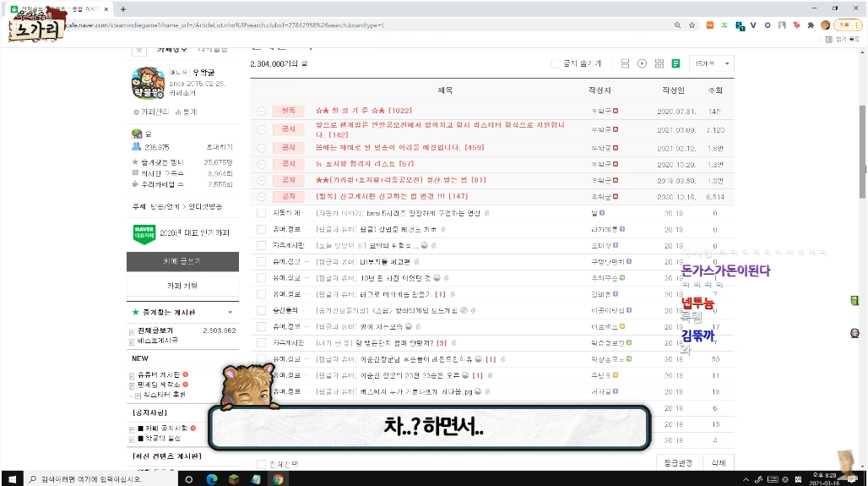Open 카페관리 with the gear icon
Screen dimensions: 868x486
150,112
